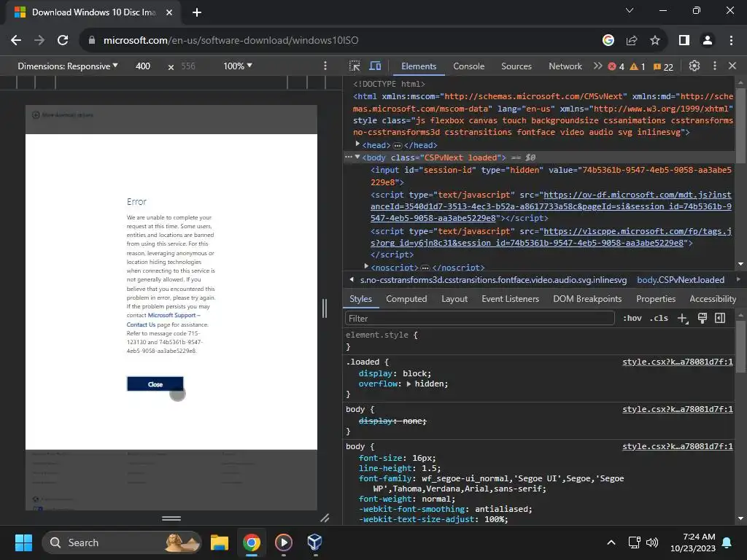Select the Styles tab
Screen dimensions: 747x560
click(360, 299)
